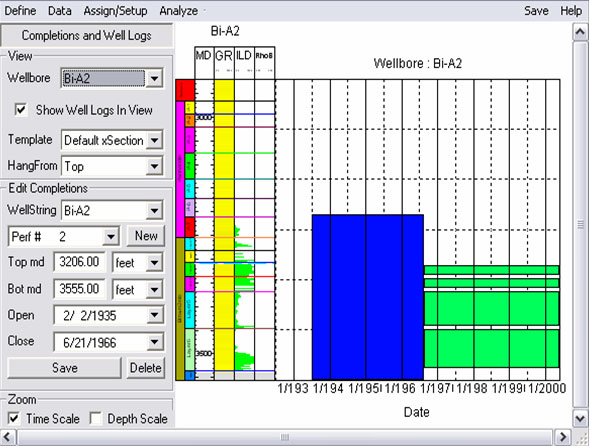
Task: Click the Completions and Well Logs header button
Action: coord(87,35)
